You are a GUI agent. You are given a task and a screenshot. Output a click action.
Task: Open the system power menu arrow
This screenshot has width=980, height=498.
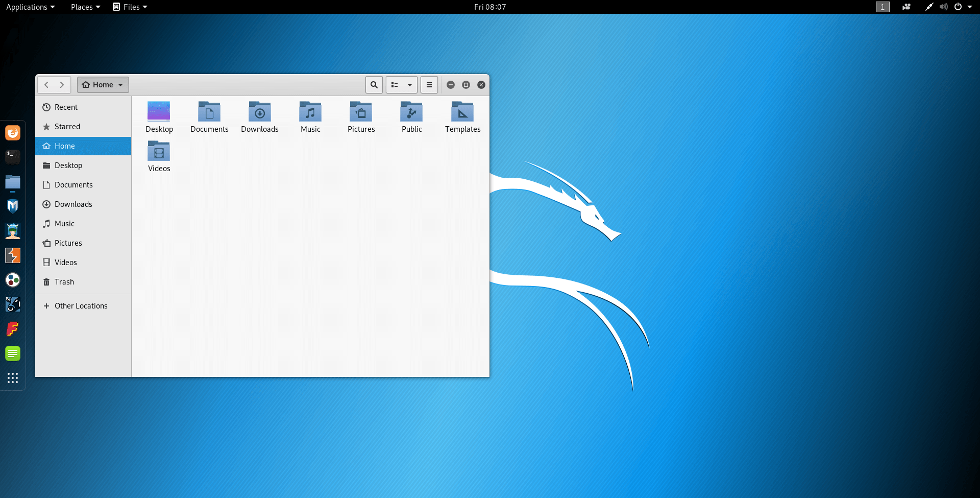pos(970,7)
